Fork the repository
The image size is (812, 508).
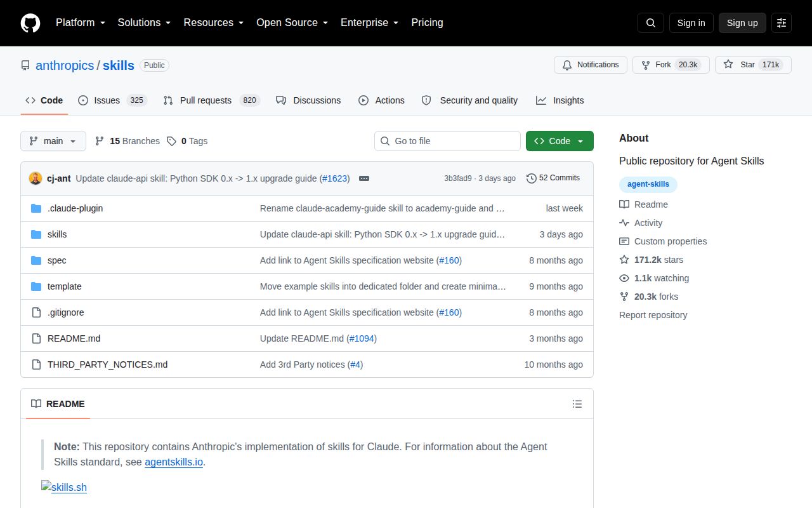(671, 65)
